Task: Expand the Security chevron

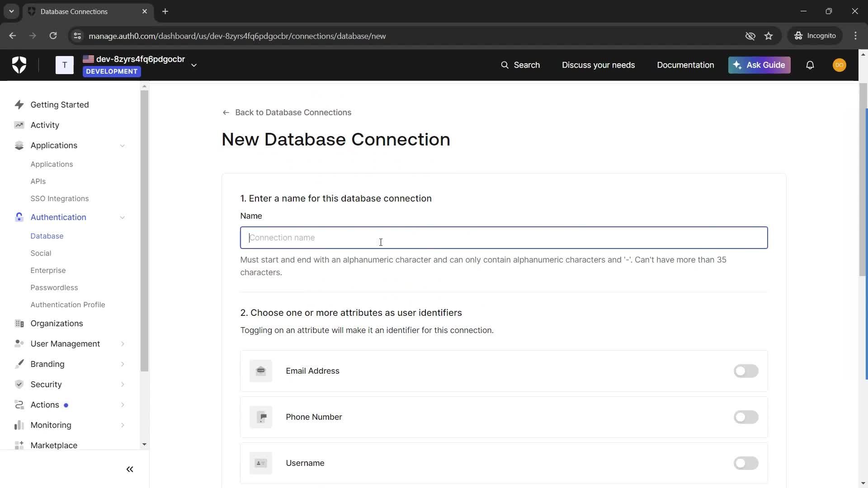Action: (x=123, y=385)
